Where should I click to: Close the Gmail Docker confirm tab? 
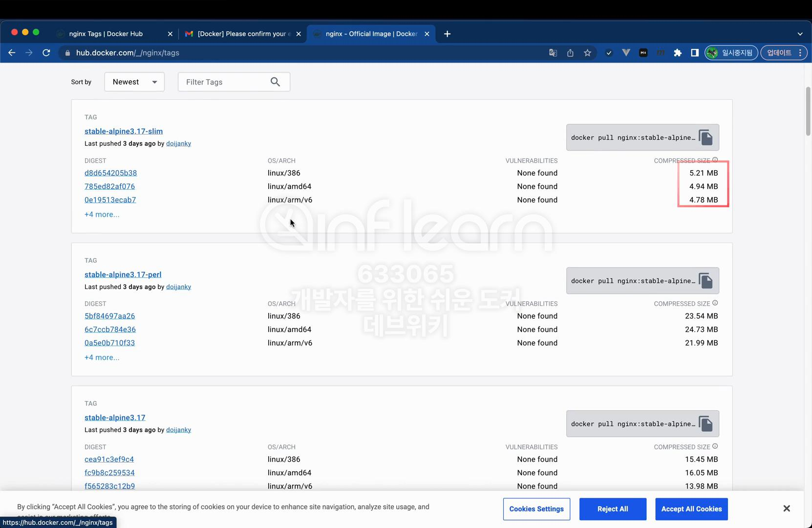click(x=299, y=34)
